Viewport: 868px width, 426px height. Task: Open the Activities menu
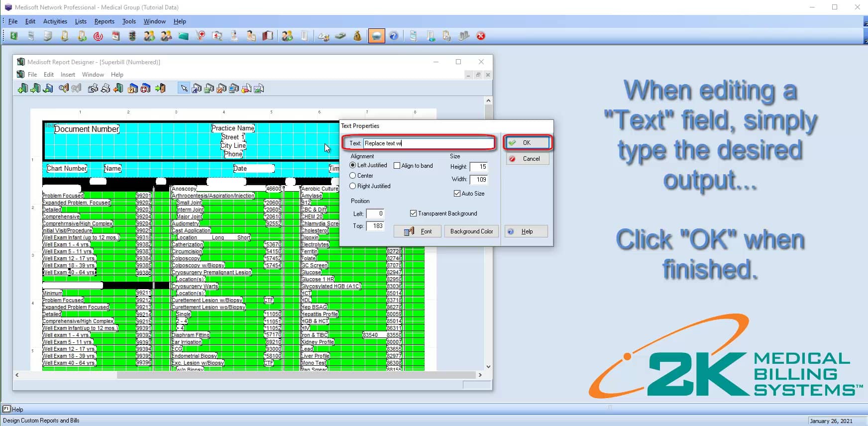(x=55, y=21)
